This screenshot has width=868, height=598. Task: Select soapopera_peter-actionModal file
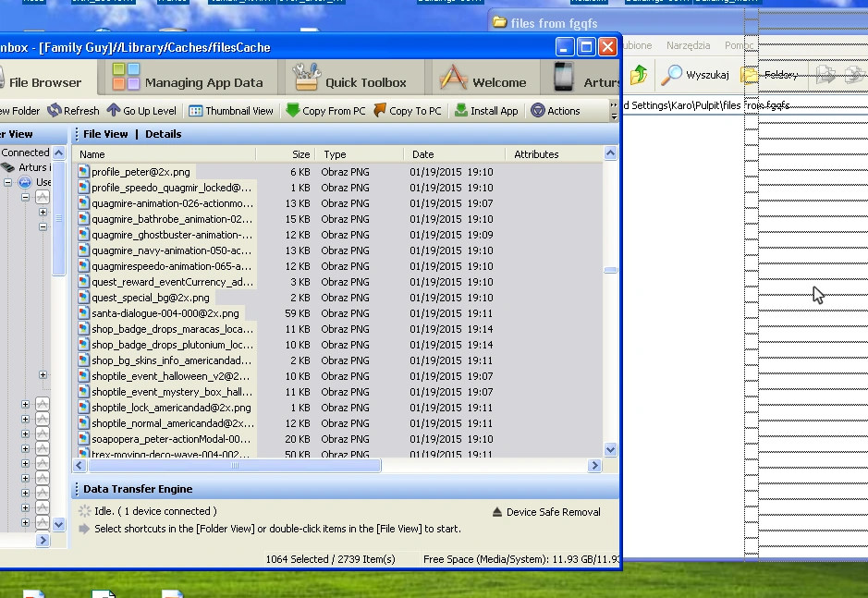point(171,439)
